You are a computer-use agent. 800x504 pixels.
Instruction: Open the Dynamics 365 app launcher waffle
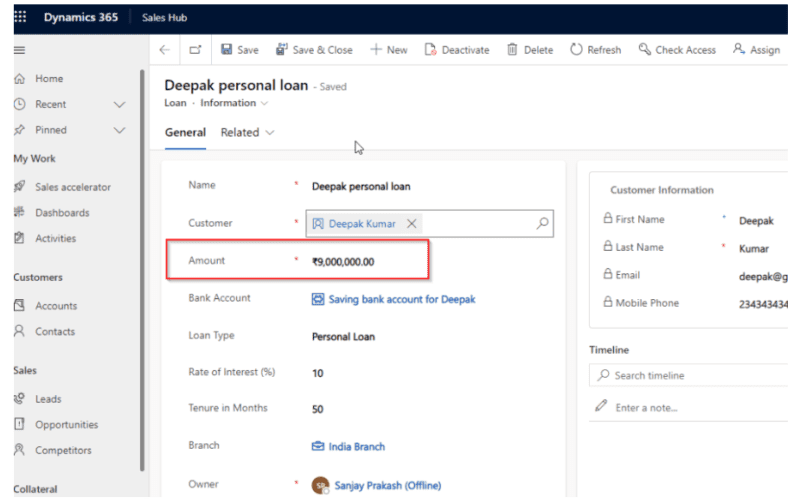click(x=20, y=18)
